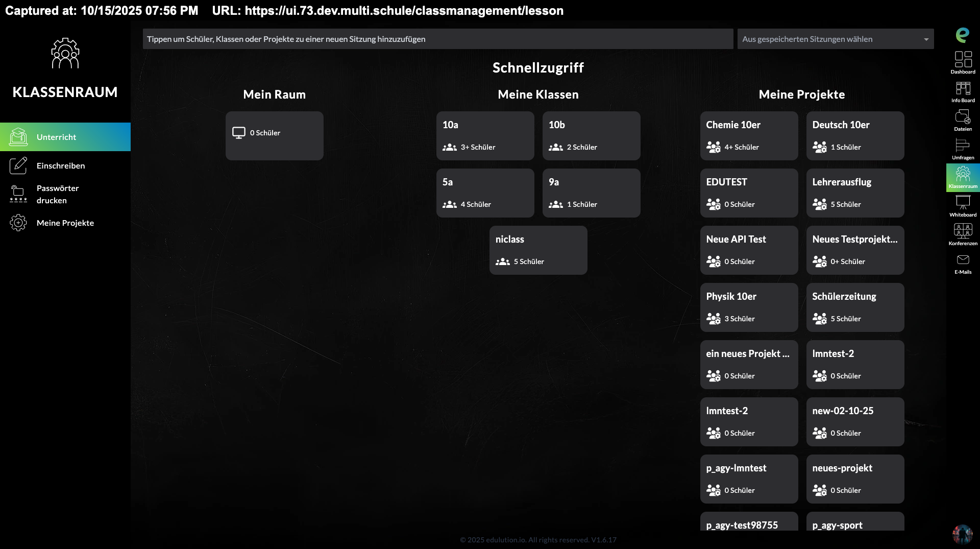
Task: Click the search field to add students
Action: point(437,39)
